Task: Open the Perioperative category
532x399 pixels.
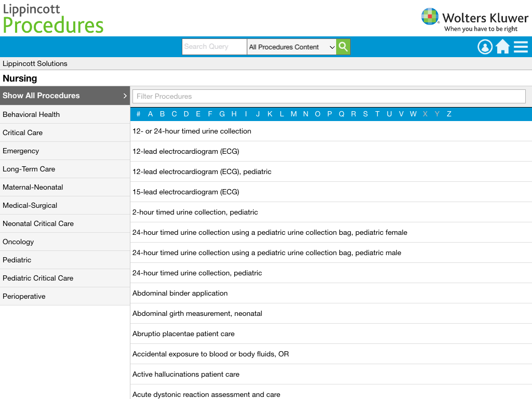Action: tap(65, 296)
